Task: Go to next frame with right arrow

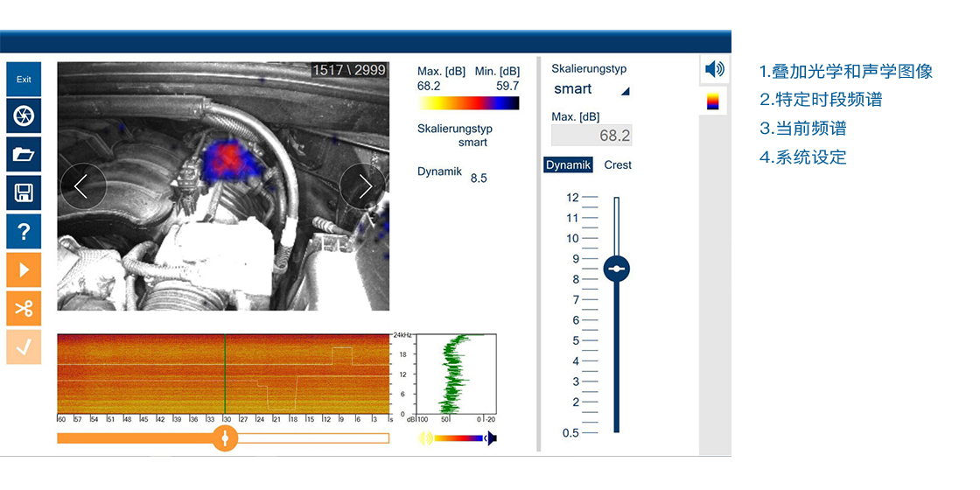Action: [362, 185]
